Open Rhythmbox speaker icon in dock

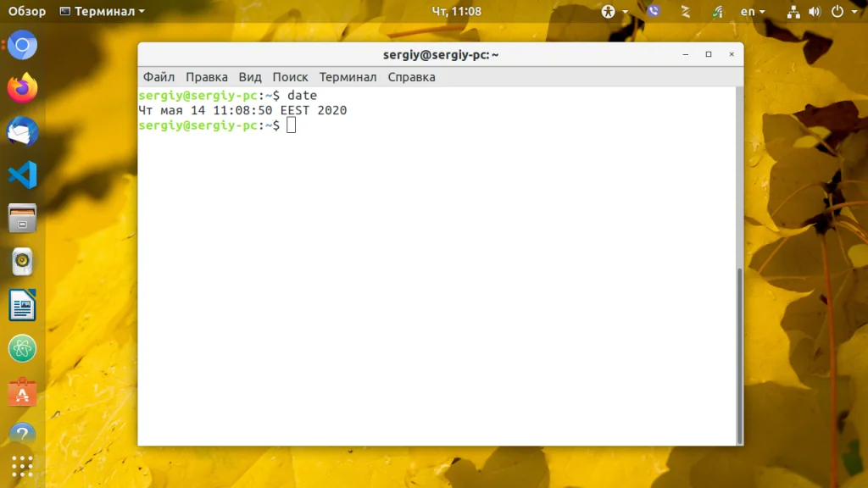(x=22, y=262)
